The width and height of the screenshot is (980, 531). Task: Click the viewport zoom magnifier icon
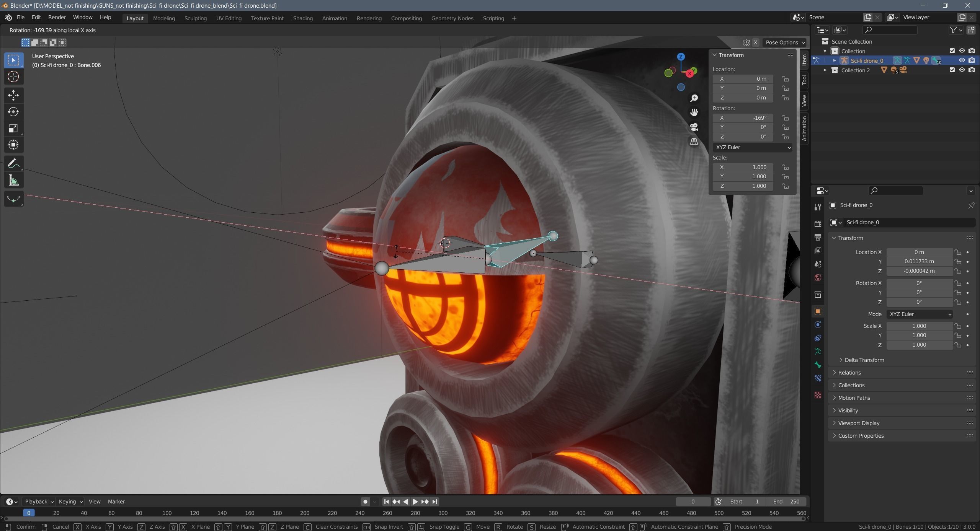pyautogui.click(x=694, y=98)
